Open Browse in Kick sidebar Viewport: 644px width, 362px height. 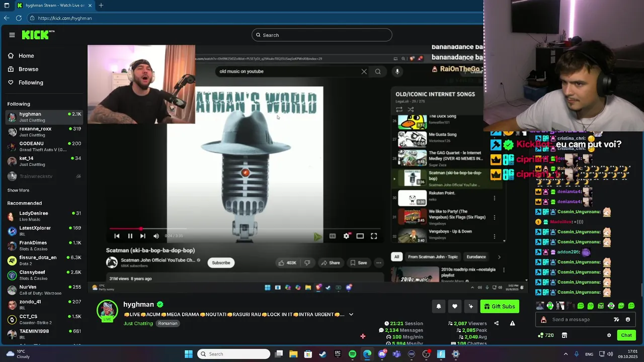28,69
